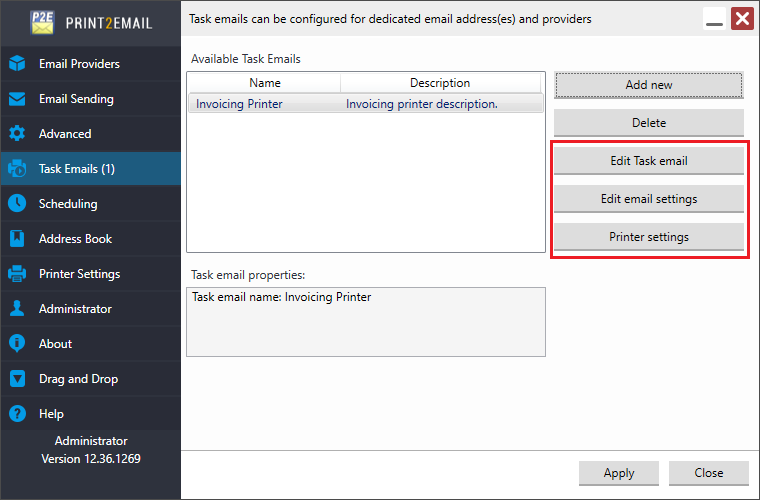Image resolution: width=760 pixels, height=500 pixels.
Task: Select Task Emails (1) in sidebar
Action: [x=76, y=169]
